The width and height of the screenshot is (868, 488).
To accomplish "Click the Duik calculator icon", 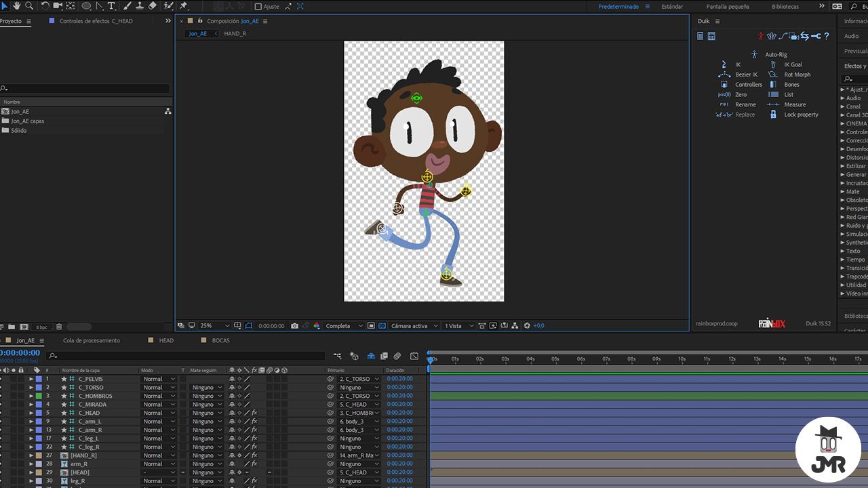I will 711,36.
